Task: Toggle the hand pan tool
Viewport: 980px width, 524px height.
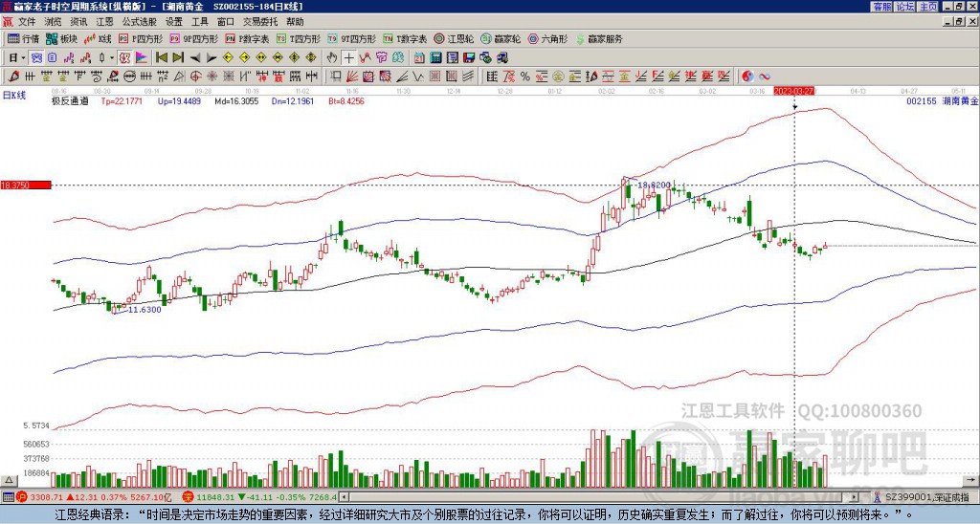Action: point(332,57)
